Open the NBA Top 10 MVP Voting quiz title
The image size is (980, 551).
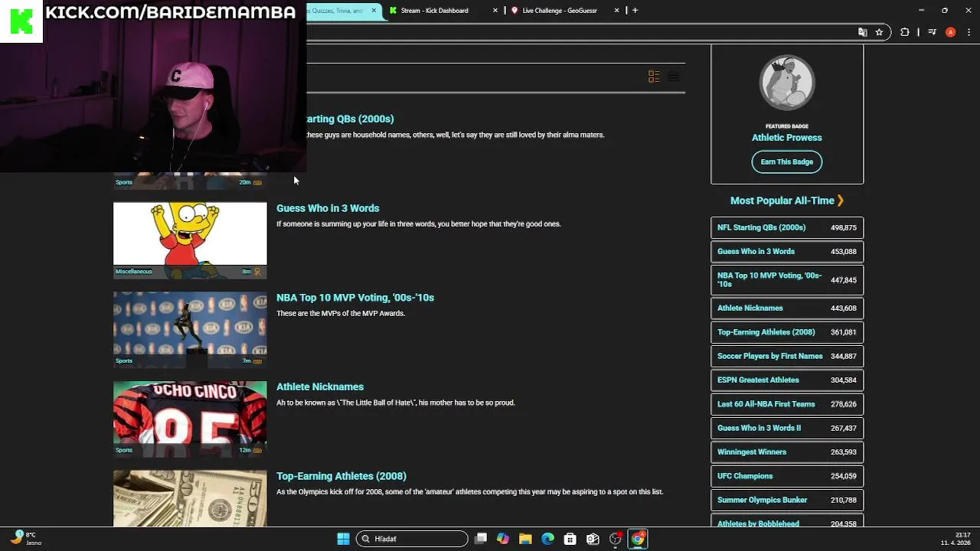[355, 298]
